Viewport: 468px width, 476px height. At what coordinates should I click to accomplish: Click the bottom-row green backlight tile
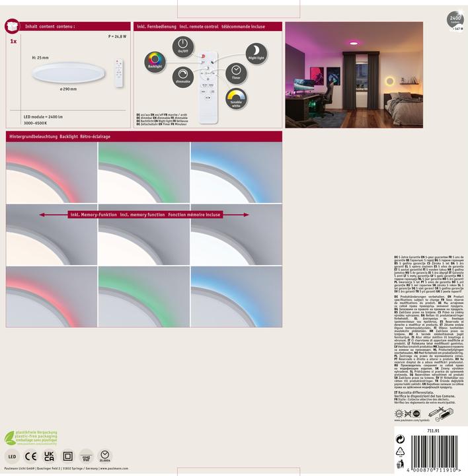point(144,297)
